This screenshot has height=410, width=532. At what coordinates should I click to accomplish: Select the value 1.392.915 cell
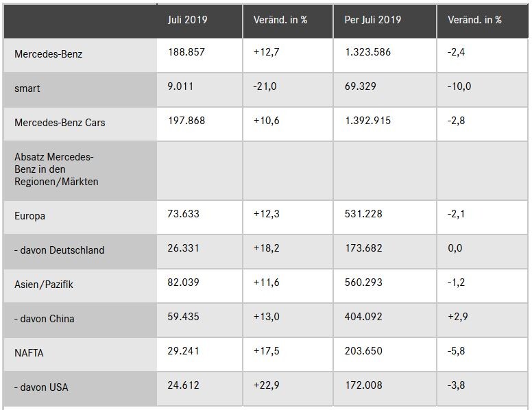point(367,121)
